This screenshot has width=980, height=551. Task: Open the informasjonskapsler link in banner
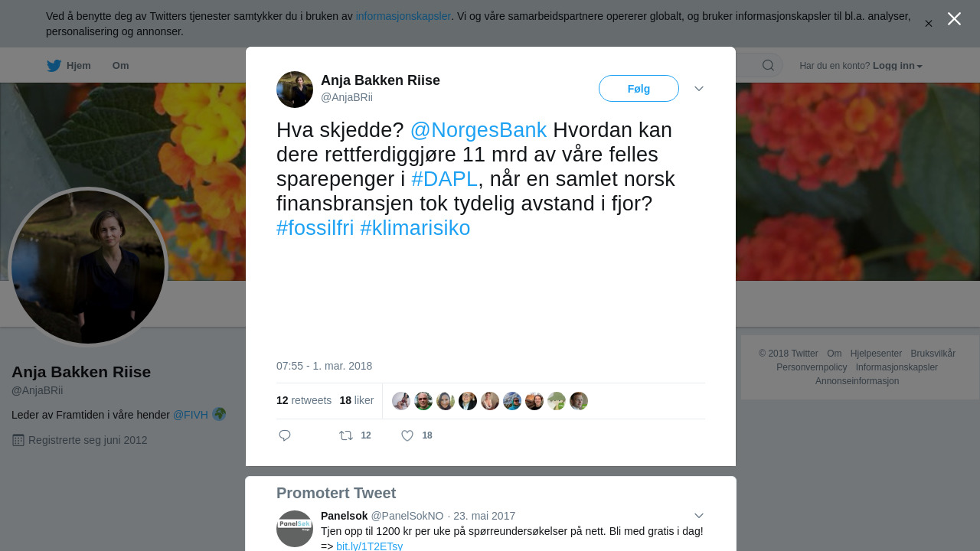[x=403, y=16]
